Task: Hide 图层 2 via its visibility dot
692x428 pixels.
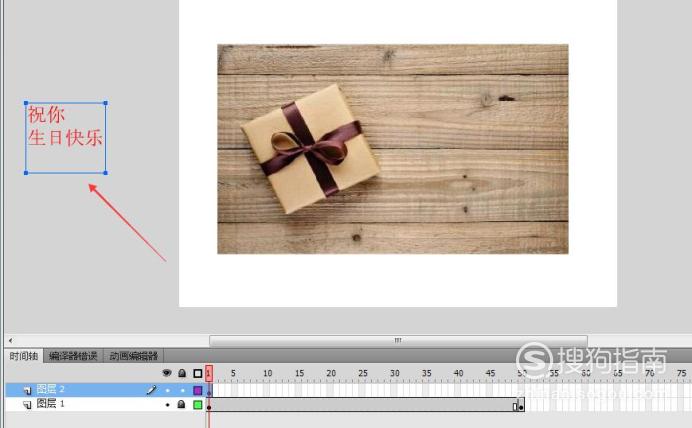Action: coord(167,390)
